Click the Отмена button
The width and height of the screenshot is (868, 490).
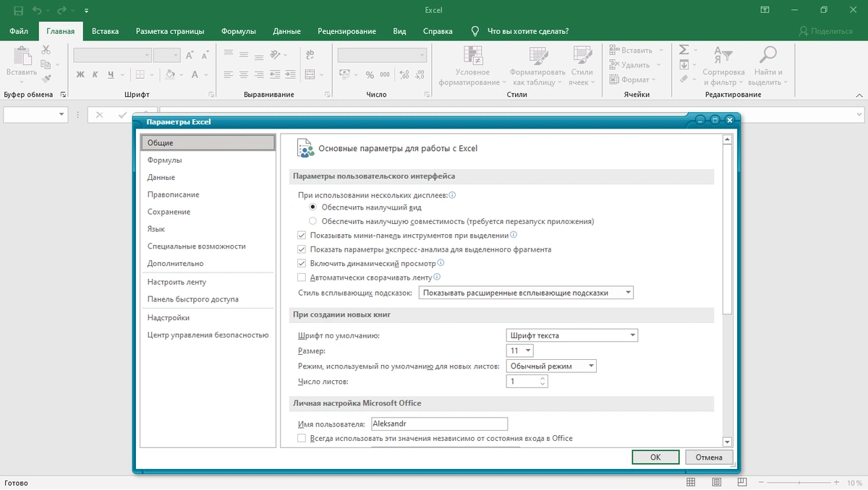click(x=709, y=457)
